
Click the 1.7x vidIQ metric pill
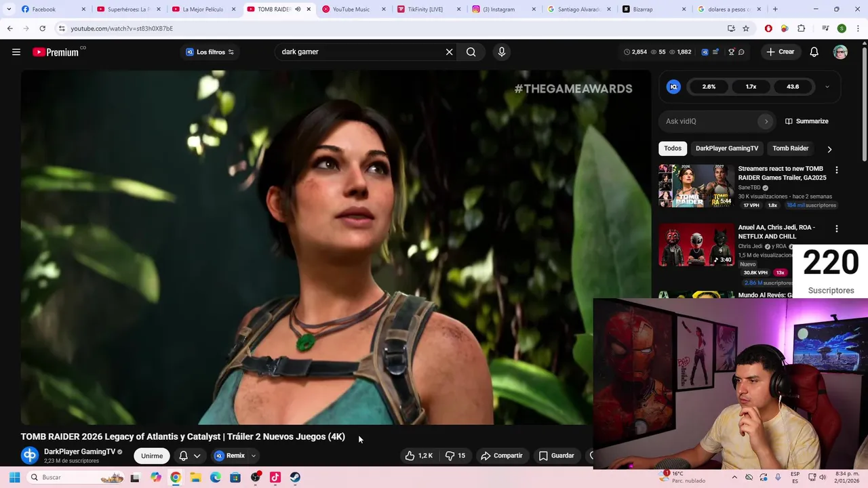point(751,87)
